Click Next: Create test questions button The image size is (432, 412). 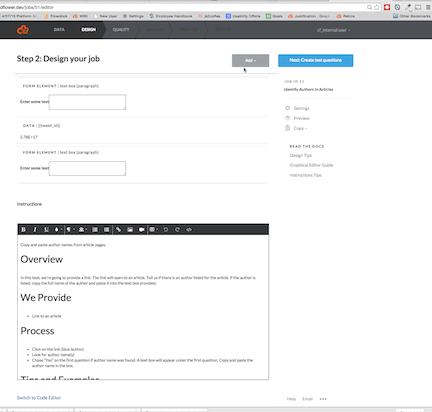(315, 60)
